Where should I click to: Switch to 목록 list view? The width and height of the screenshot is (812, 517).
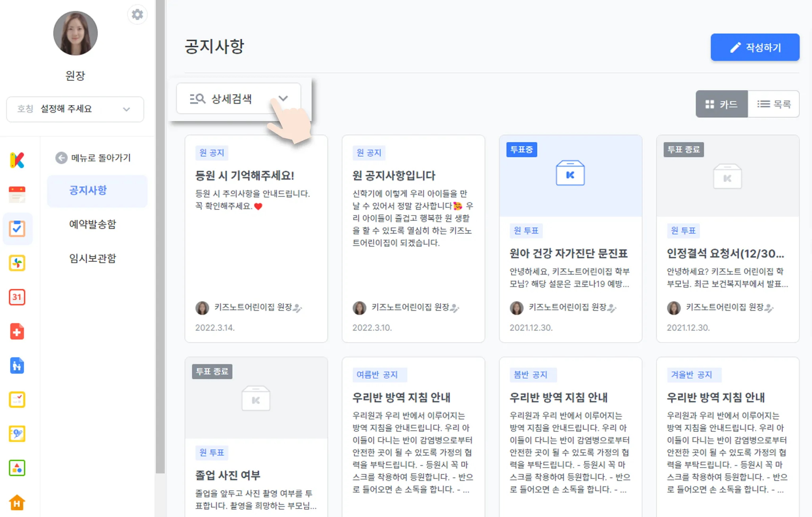[x=774, y=104]
